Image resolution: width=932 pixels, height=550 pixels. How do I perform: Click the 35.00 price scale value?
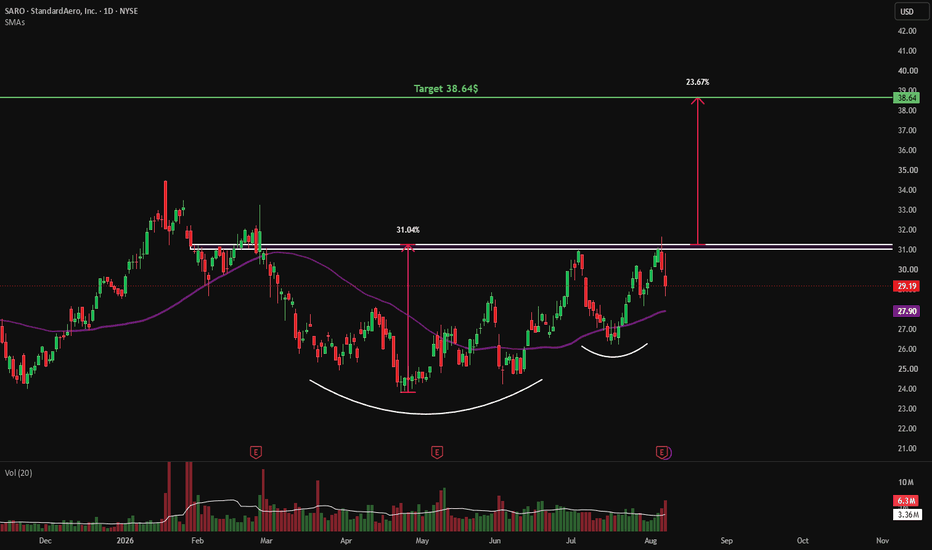pos(907,170)
